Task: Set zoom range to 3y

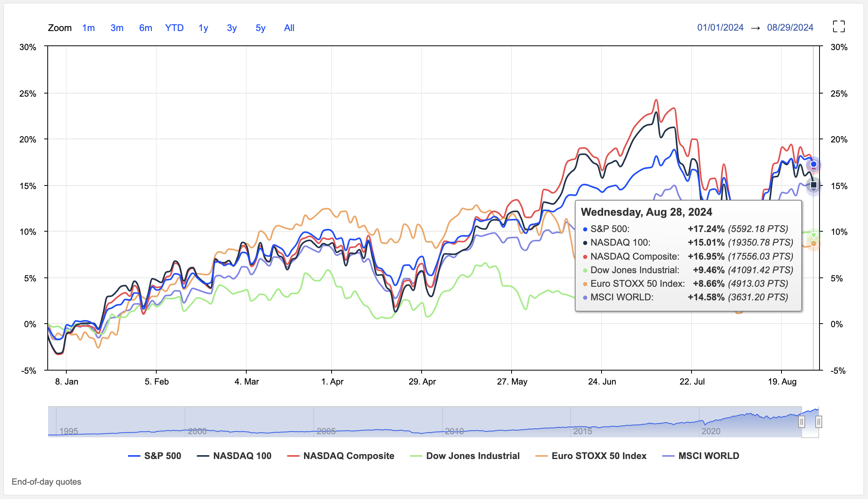Action: point(232,28)
